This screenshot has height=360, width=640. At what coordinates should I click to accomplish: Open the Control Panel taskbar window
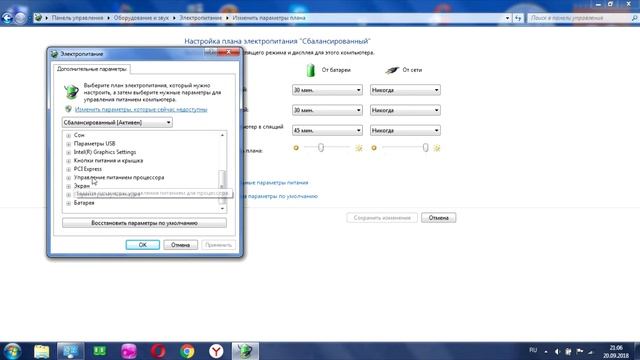70,351
